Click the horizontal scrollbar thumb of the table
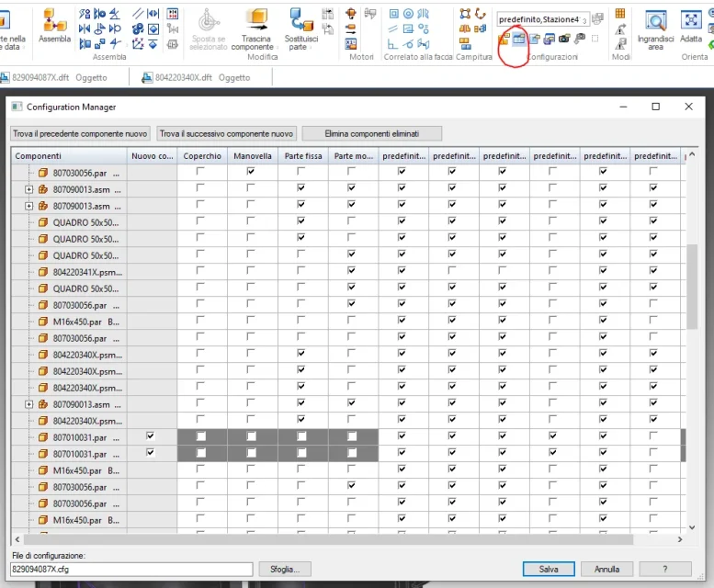714x588 pixels. pos(328,539)
